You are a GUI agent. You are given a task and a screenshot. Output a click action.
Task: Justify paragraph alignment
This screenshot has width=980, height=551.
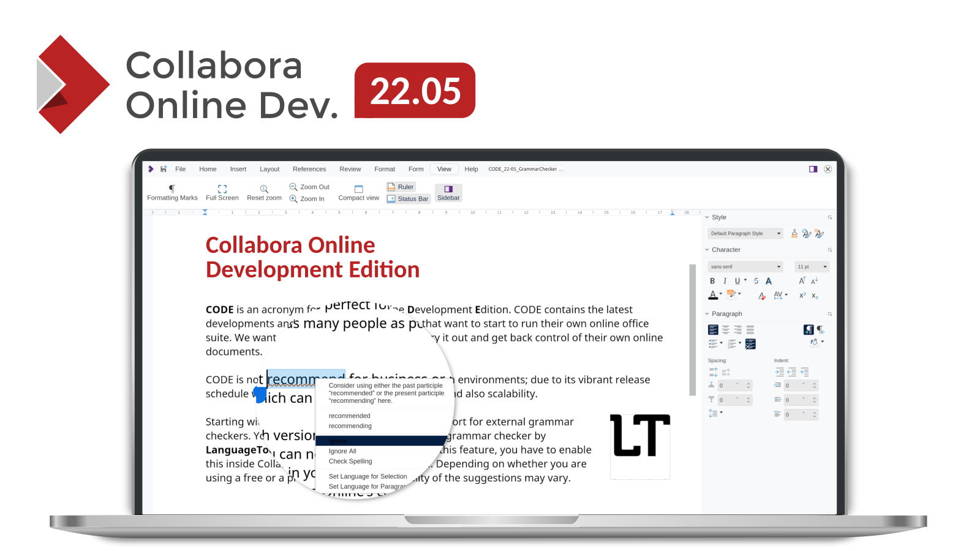click(750, 330)
